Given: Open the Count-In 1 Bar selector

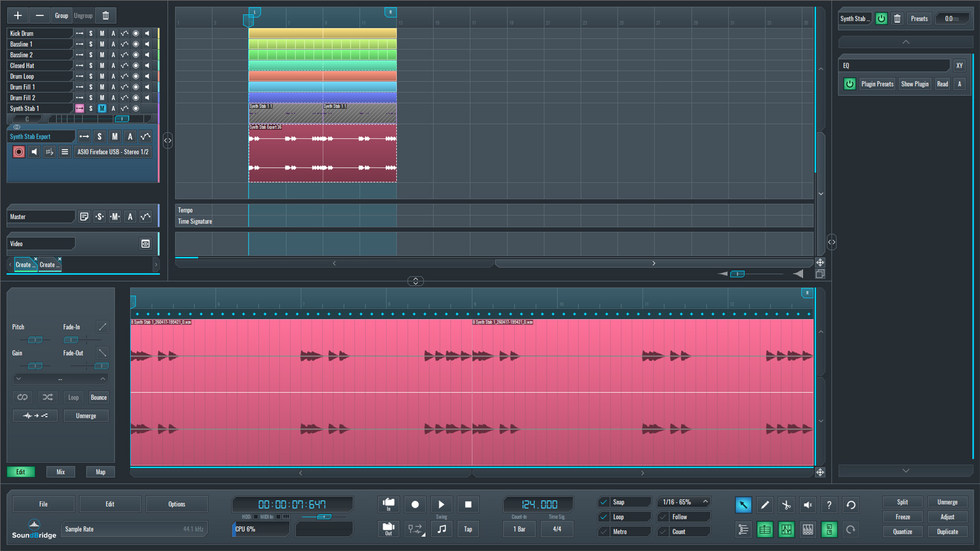Looking at the screenshot, I should coord(519,529).
